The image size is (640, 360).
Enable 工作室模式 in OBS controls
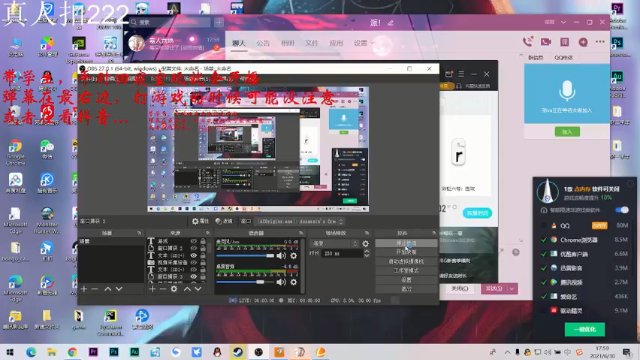[406, 271]
